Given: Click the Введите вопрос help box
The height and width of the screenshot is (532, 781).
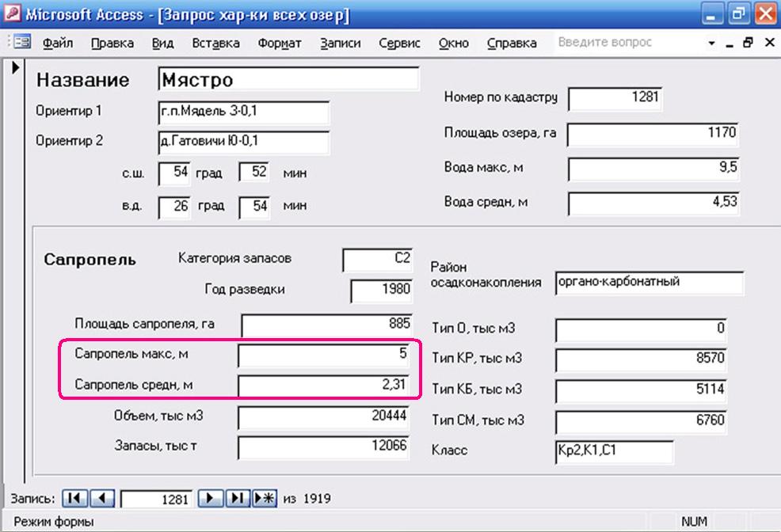Looking at the screenshot, I should point(630,42).
